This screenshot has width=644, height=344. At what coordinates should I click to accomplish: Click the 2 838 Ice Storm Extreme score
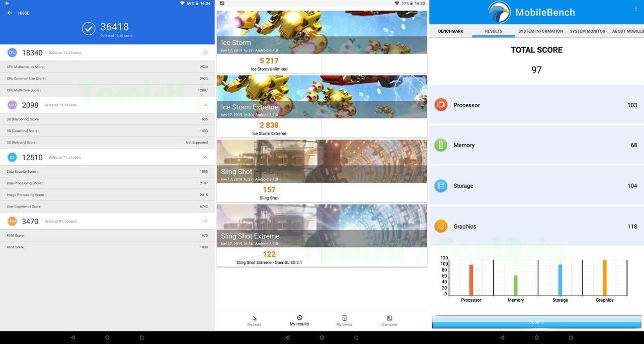coord(269,125)
